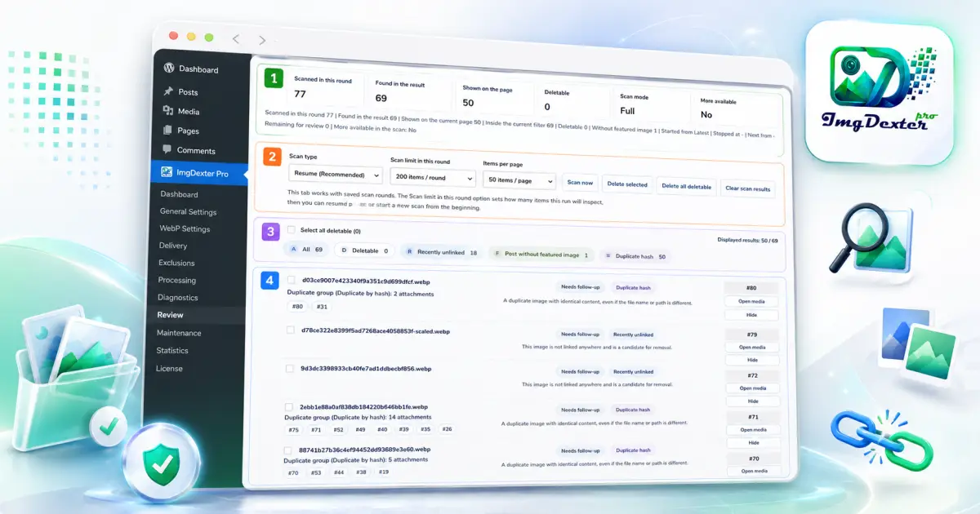Select the Deletable 0 filter
This screenshot has width=980, height=514.
(364, 251)
